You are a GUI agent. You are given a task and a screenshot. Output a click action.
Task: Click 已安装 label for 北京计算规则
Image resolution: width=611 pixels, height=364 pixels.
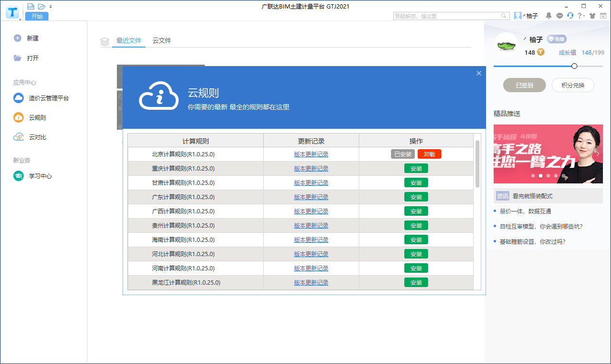[x=403, y=154]
